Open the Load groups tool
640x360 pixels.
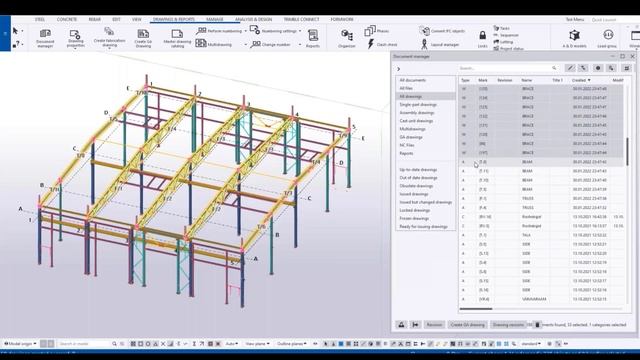point(607,38)
